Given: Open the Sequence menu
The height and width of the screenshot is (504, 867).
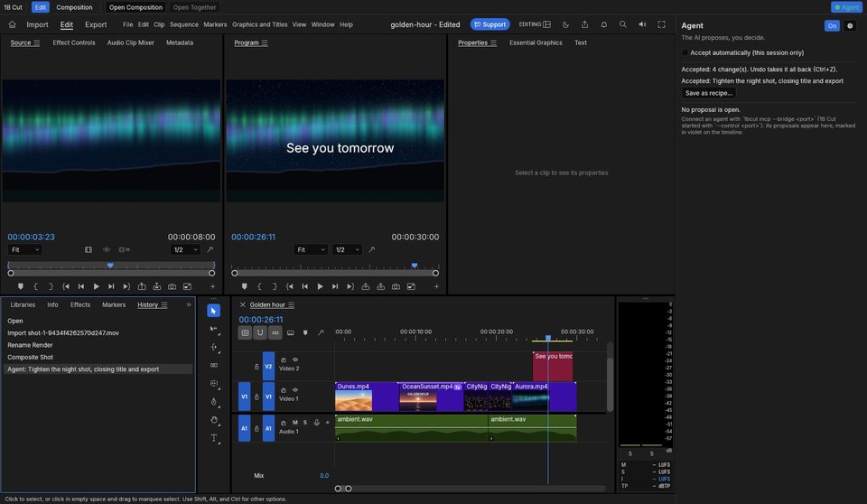Looking at the screenshot, I should click(x=184, y=24).
